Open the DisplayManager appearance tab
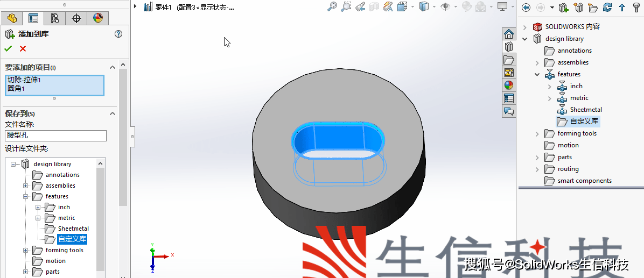Screen dimensions: 644x278 [x=97, y=18]
